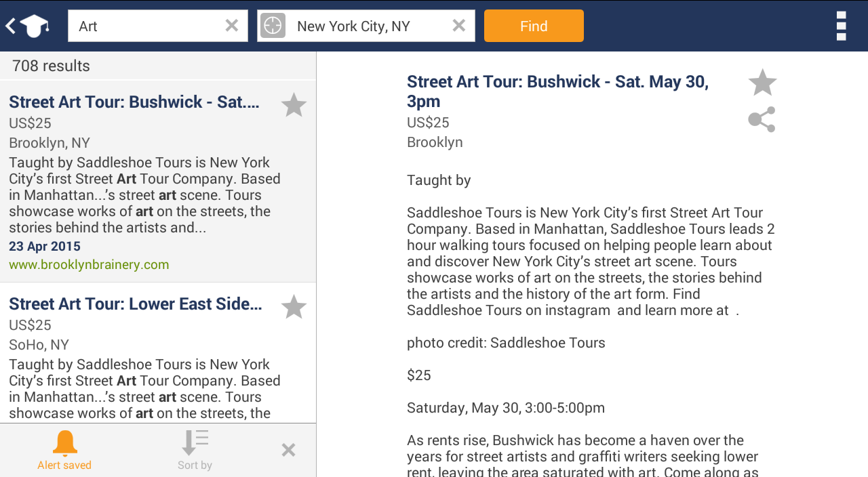Click the detail pane title Street Art Tour: Bushwick
The height and width of the screenshot is (477, 868).
[559, 91]
